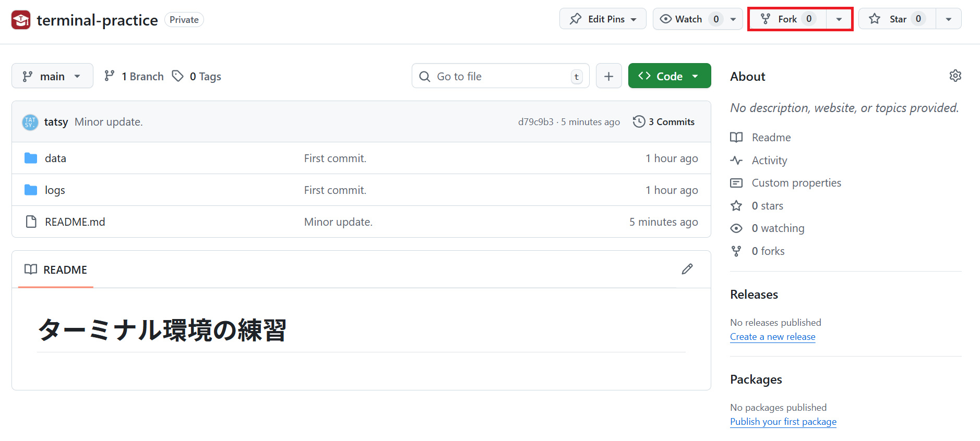Click the Private visibility badge
Image resolution: width=980 pixels, height=441 pixels.
click(184, 20)
